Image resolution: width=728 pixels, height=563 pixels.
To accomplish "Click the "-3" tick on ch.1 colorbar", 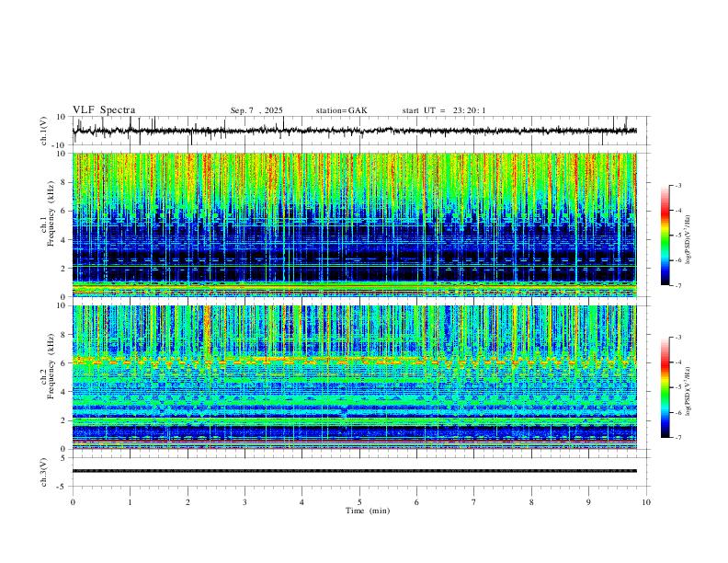I will click(x=678, y=185).
